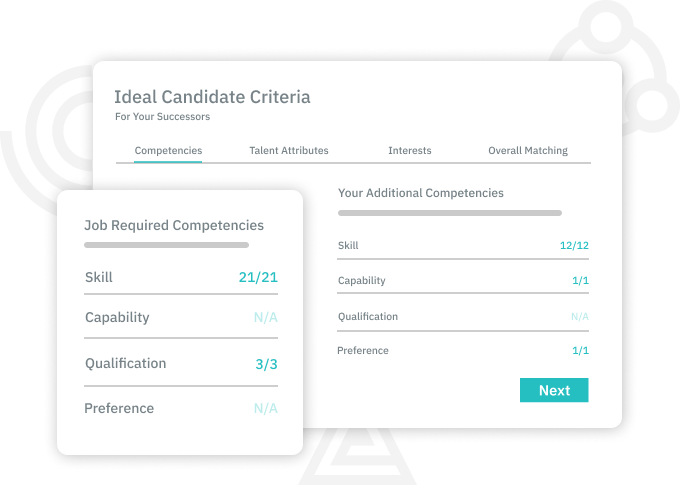
Task: Click the N/A value beside Capability
Action: click(266, 318)
